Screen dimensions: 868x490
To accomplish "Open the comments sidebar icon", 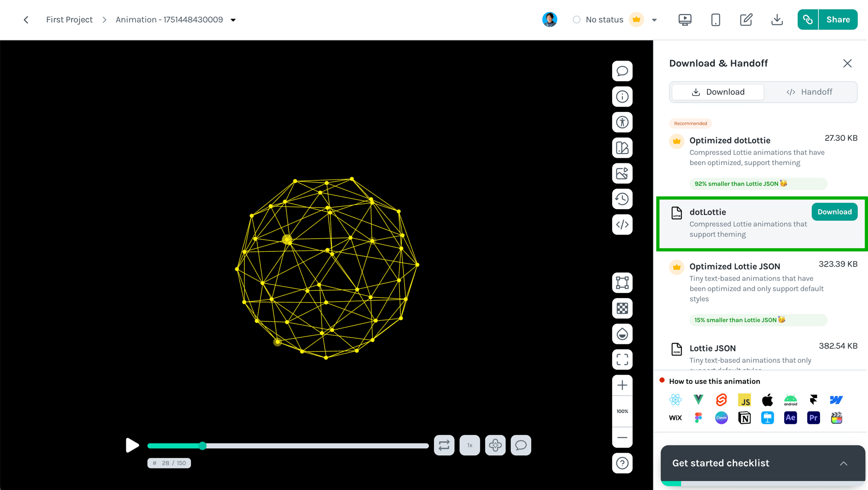I will pos(622,71).
